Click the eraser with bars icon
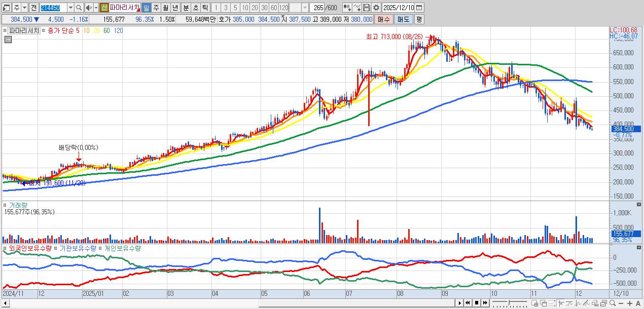The image size is (644, 309). point(595,303)
